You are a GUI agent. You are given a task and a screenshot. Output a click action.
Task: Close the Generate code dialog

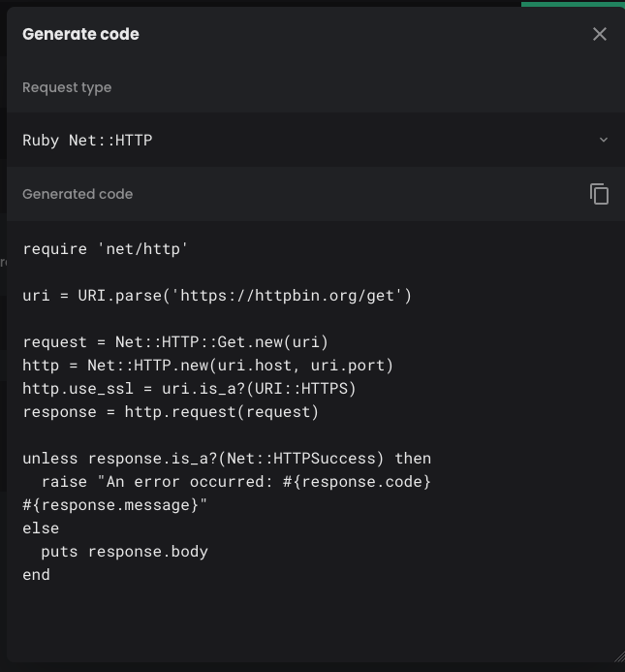pos(599,34)
